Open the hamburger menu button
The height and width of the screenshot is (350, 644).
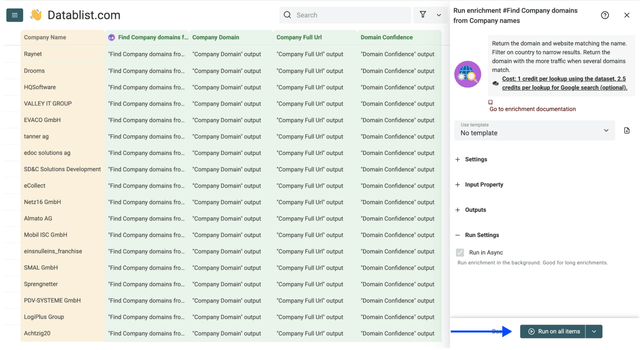[x=15, y=15]
